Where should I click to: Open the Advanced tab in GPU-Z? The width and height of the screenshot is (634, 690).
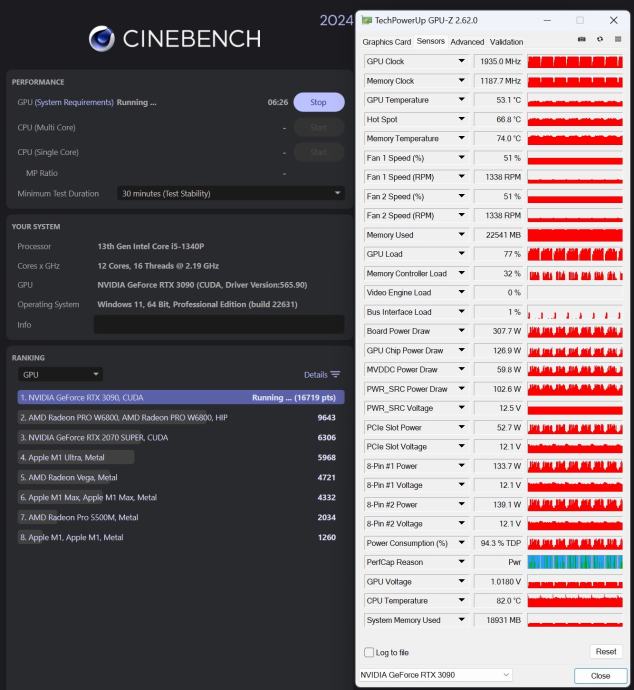pos(467,42)
